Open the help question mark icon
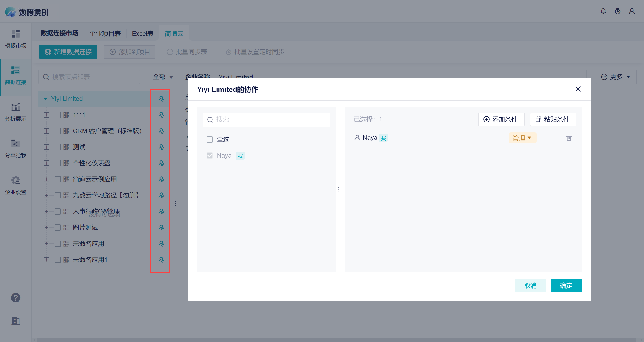This screenshot has height=342, width=644. coord(15,298)
